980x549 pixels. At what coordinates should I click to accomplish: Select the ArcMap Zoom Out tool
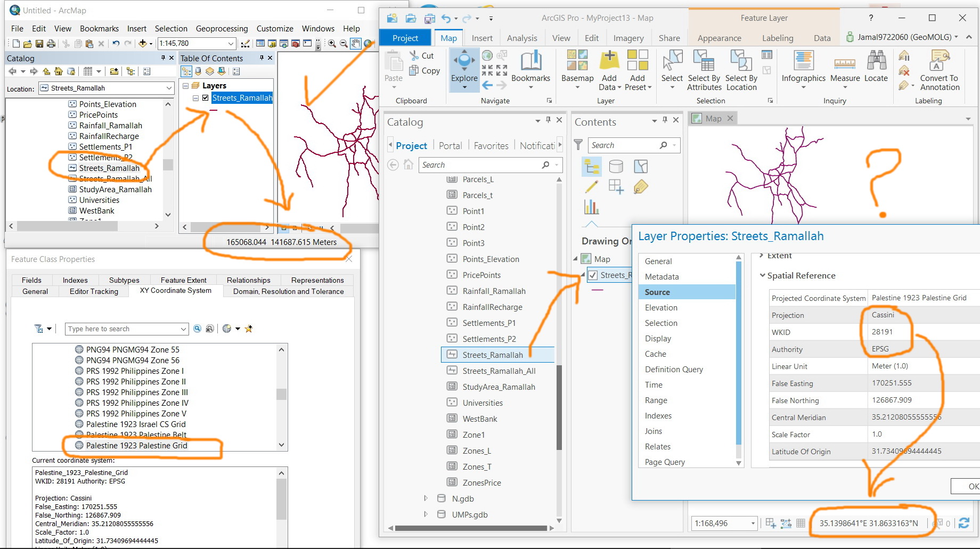344,44
